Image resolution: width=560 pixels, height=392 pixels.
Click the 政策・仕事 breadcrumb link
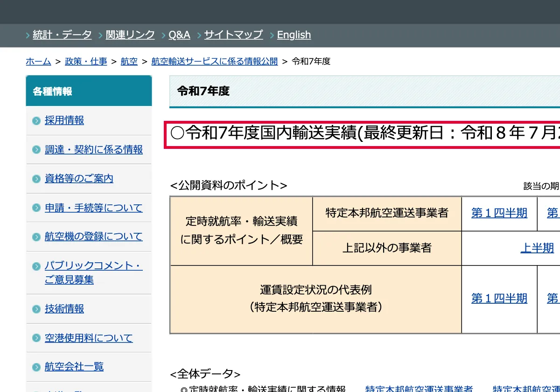click(86, 61)
